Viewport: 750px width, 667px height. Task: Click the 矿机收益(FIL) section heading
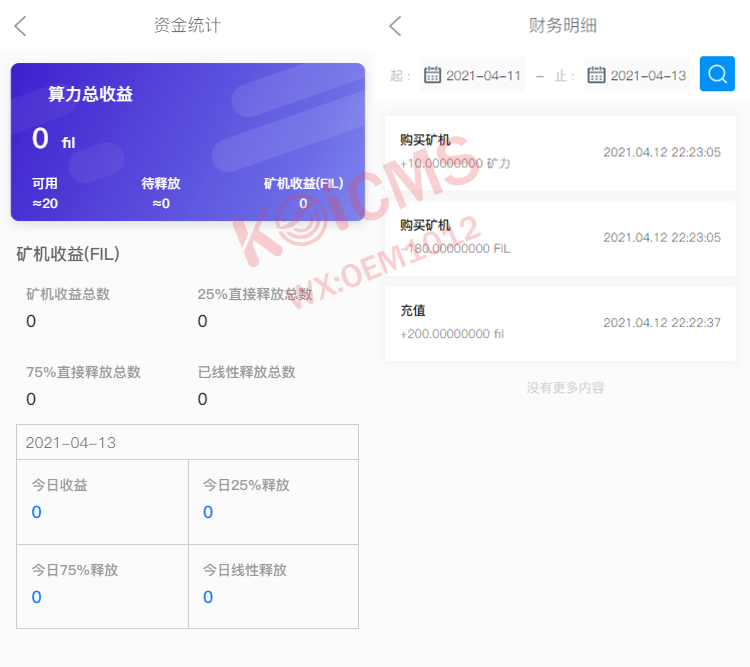(68, 254)
